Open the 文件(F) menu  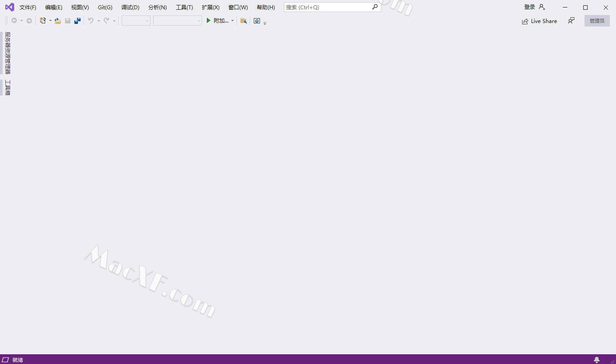(28, 8)
